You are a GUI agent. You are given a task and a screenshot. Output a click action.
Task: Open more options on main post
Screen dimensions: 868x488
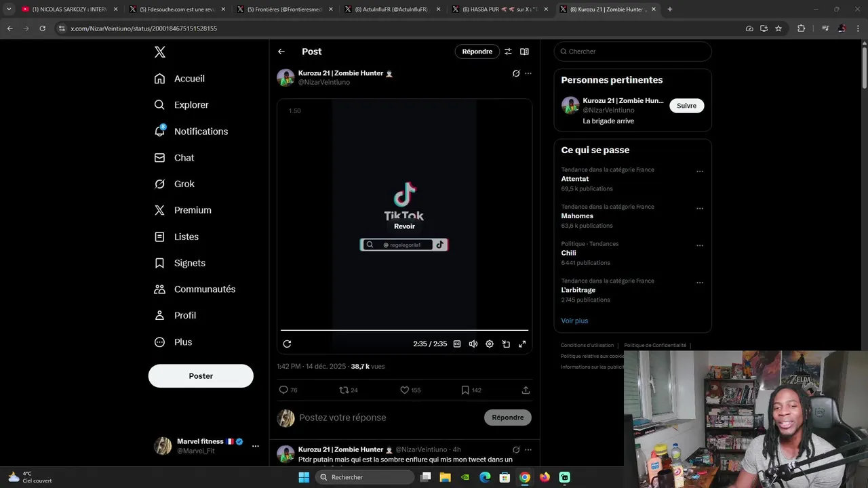click(x=528, y=73)
